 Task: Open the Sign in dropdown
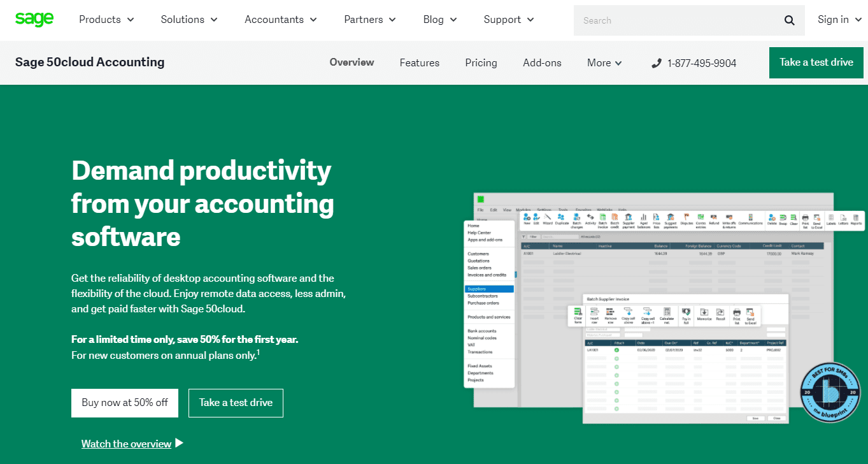click(x=839, y=20)
